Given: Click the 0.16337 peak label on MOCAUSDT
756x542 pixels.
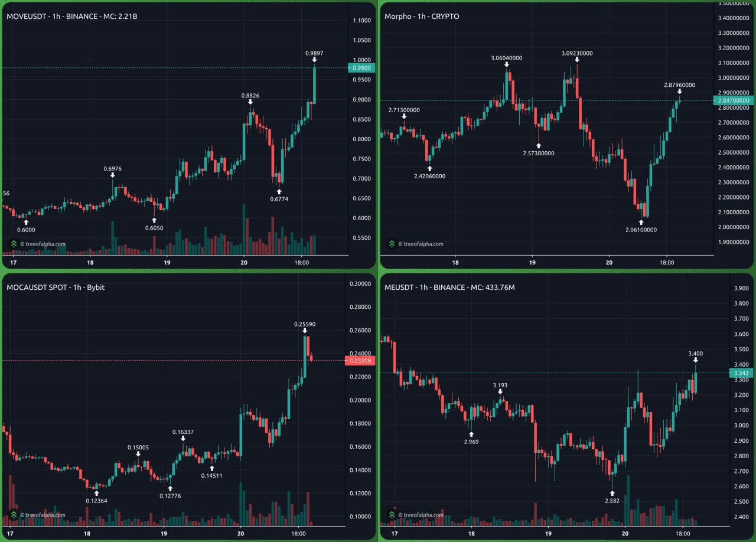Looking at the screenshot, I should (183, 432).
